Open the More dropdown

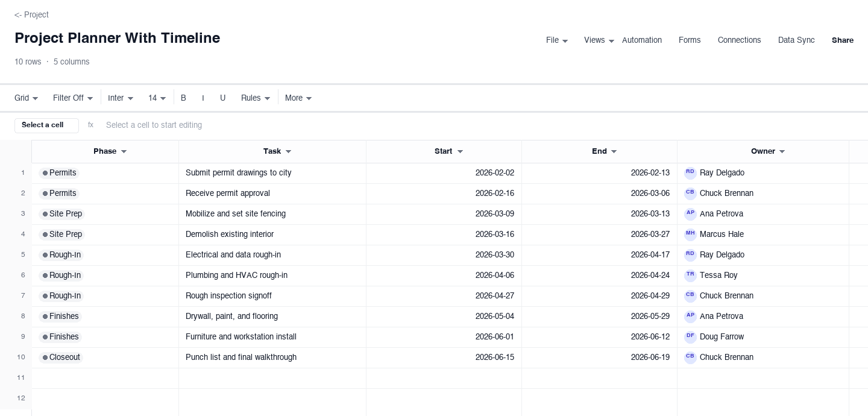(298, 98)
